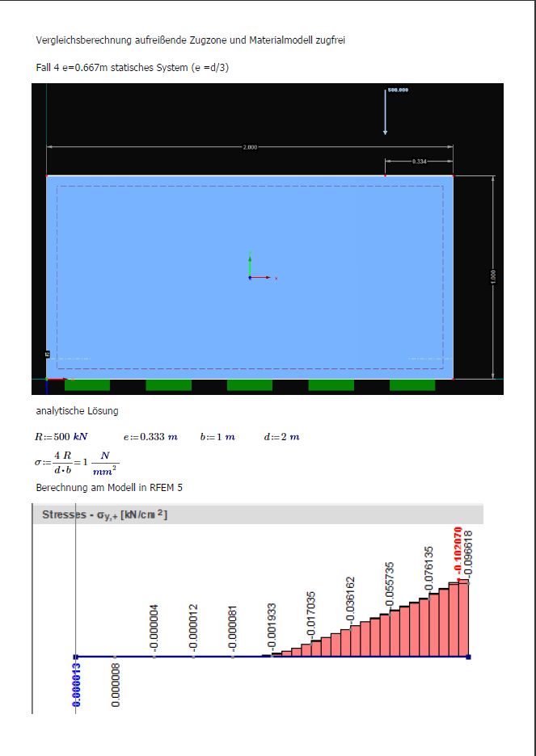Click the stress value -0.036162
536x756 pixels.
tap(351, 600)
